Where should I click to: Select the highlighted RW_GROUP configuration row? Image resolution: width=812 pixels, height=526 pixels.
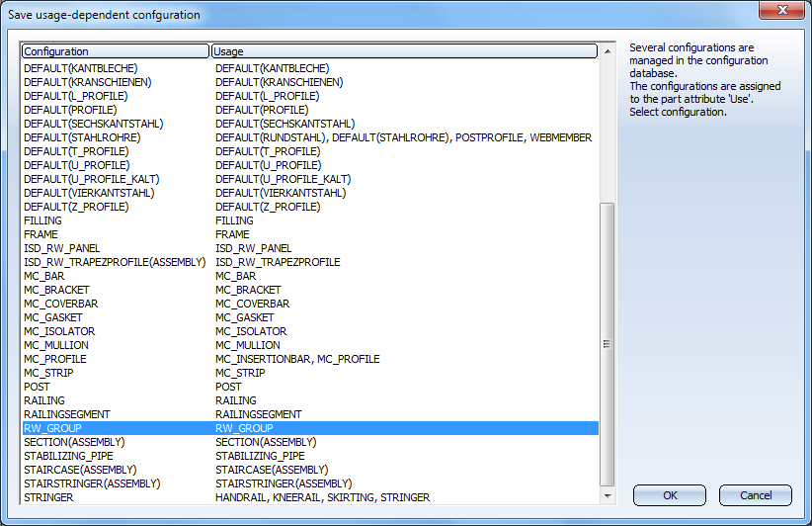click(x=310, y=428)
